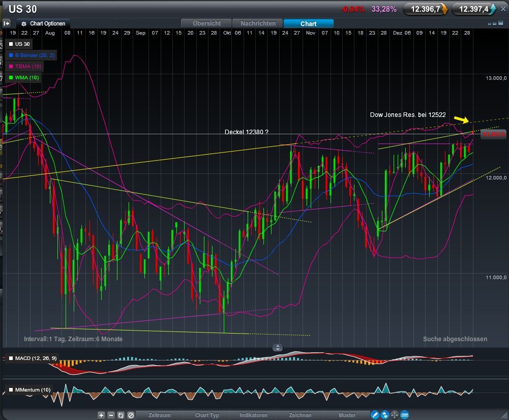Image resolution: width=509 pixels, height=420 pixels.
Task: Zoom out using the minus icon
Action: [x=110, y=415]
